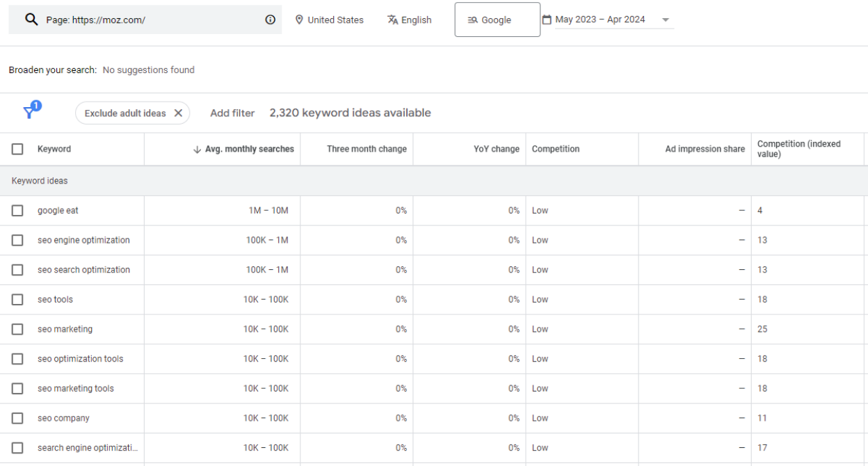Expand the date range dropdown arrow

(x=666, y=20)
